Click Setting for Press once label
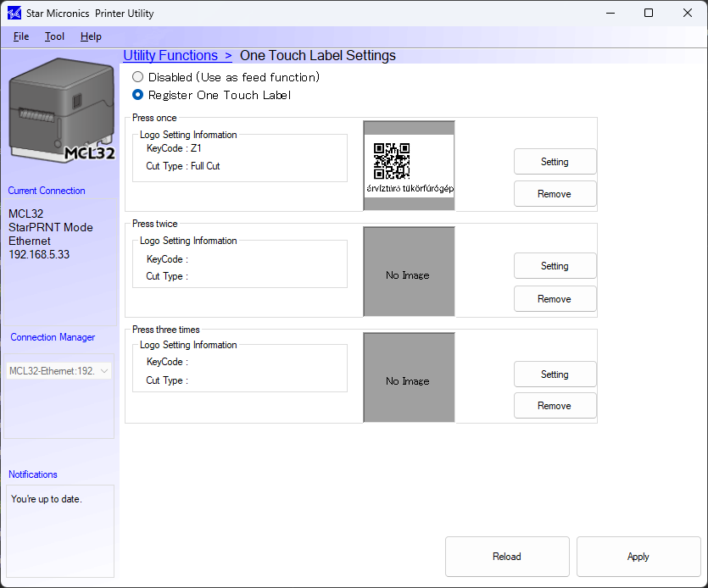This screenshot has height=588, width=708. pos(555,162)
